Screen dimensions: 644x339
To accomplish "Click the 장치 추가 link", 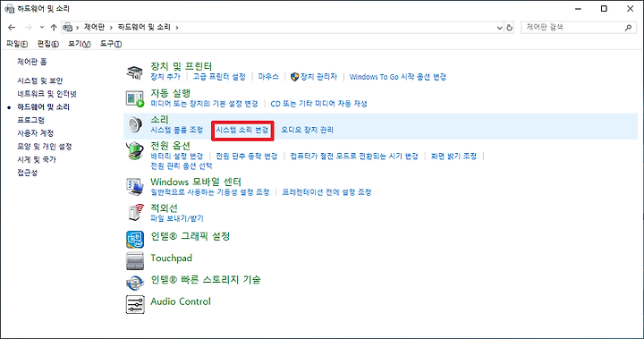I will pos(165,77).
